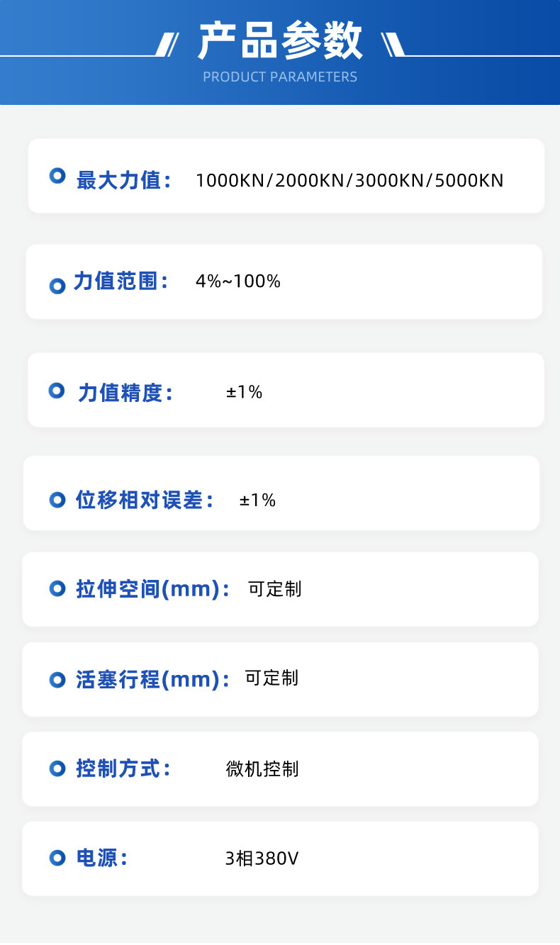Click the ring bullet beside 电源
The width and height of the screenshot is (560, 945).
coord(57,859)
